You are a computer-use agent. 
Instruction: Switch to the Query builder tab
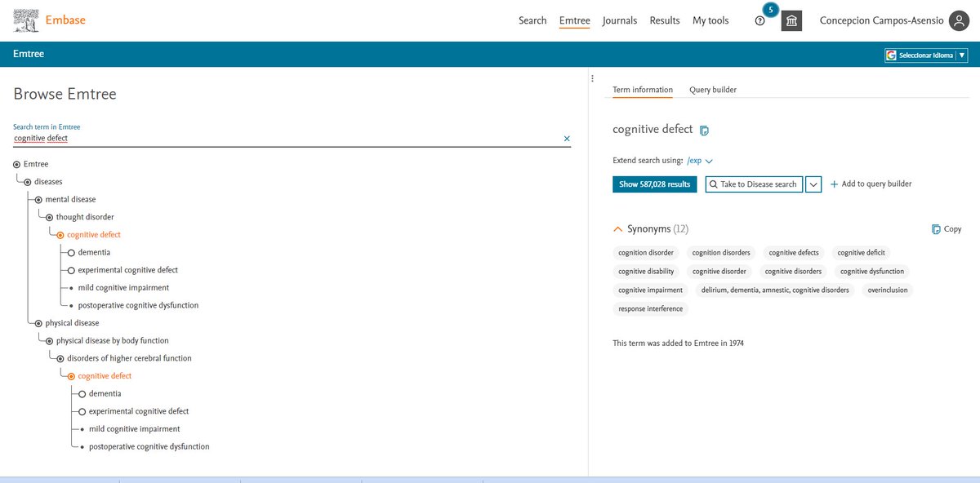(x=713, y=90)
